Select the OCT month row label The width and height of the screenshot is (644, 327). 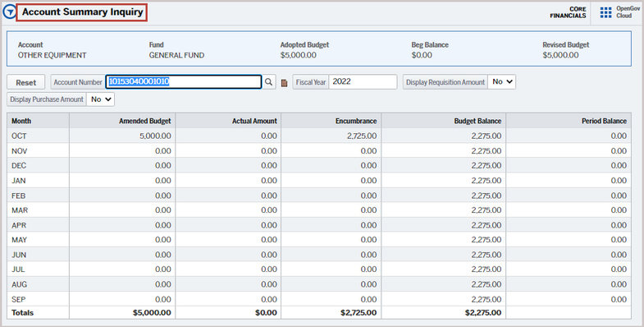(x=19, y=136)
